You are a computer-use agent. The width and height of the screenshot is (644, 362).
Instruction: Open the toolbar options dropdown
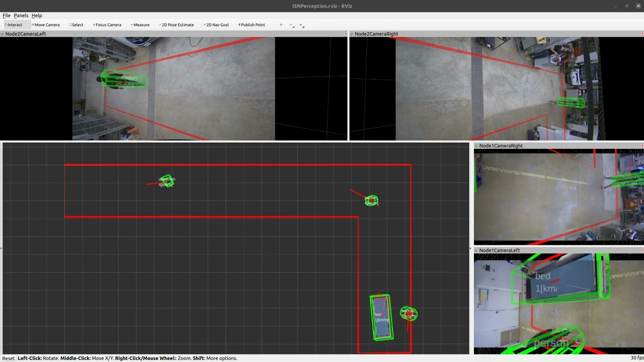click(x=302, y=25)
